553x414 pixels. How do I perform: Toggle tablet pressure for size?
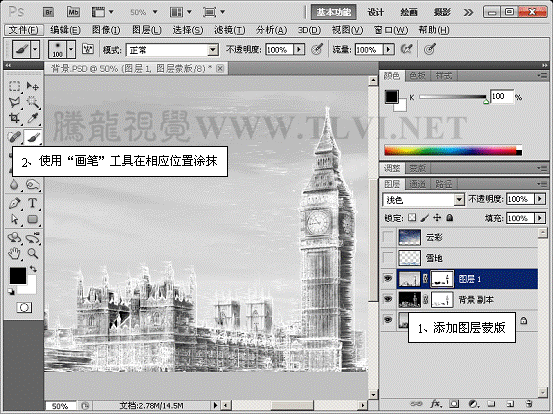(430, 49)
